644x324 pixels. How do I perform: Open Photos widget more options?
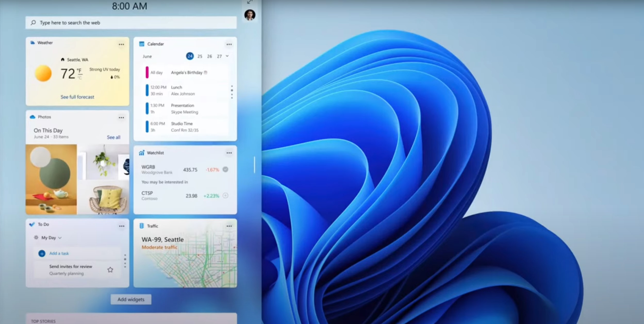[121, 118]
